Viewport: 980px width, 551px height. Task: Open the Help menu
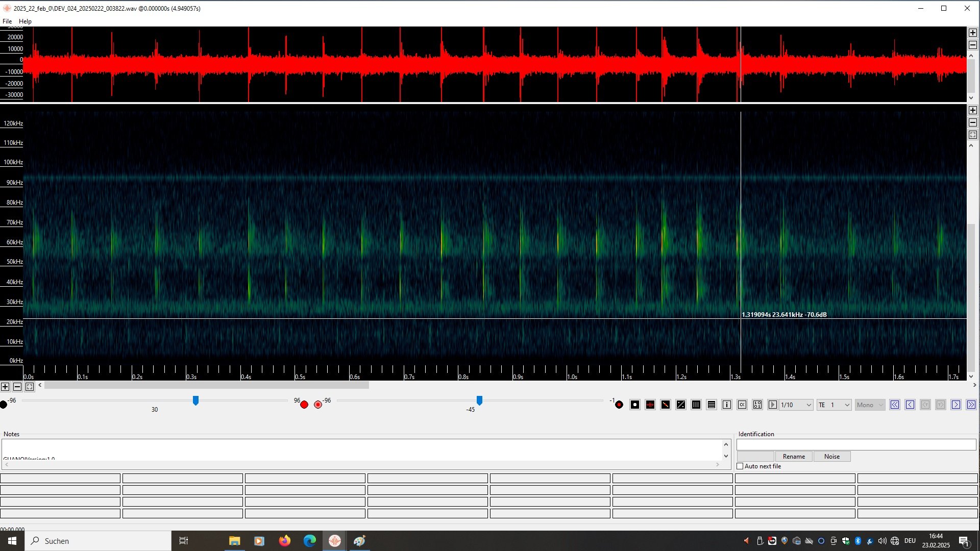[25, 21]
